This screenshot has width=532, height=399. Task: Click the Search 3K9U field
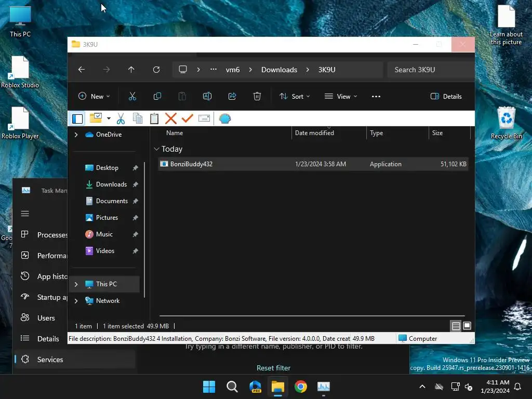pos(430,70)
